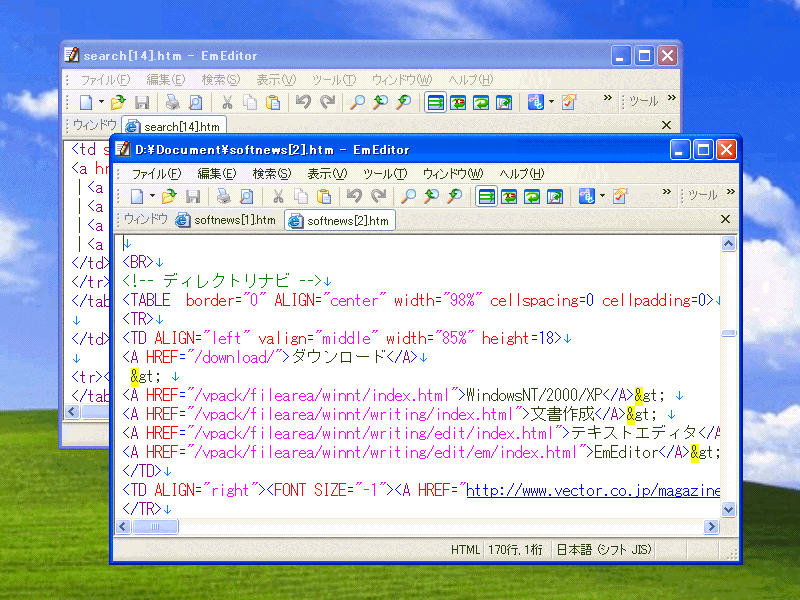The width and height of the screenshot is (800, 600).
Task: Click the horizontal scroll left arrow in the front window
Action: pos(123,527)
